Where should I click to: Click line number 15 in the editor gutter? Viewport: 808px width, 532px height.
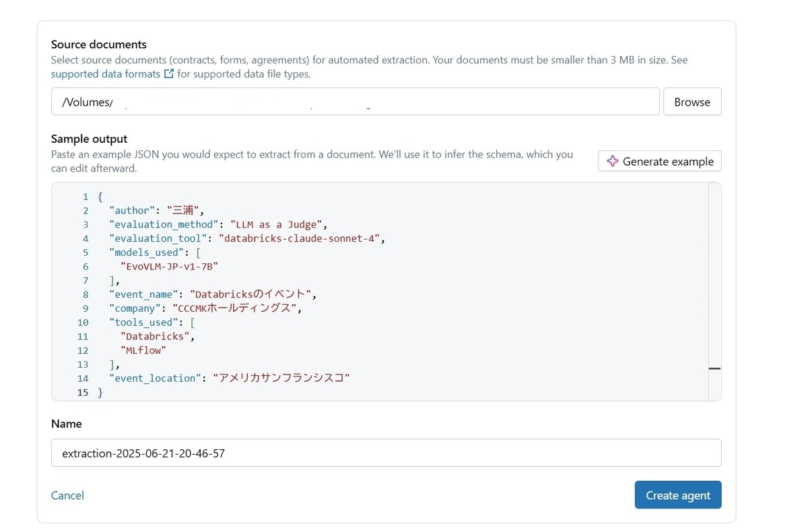(83, 392)
